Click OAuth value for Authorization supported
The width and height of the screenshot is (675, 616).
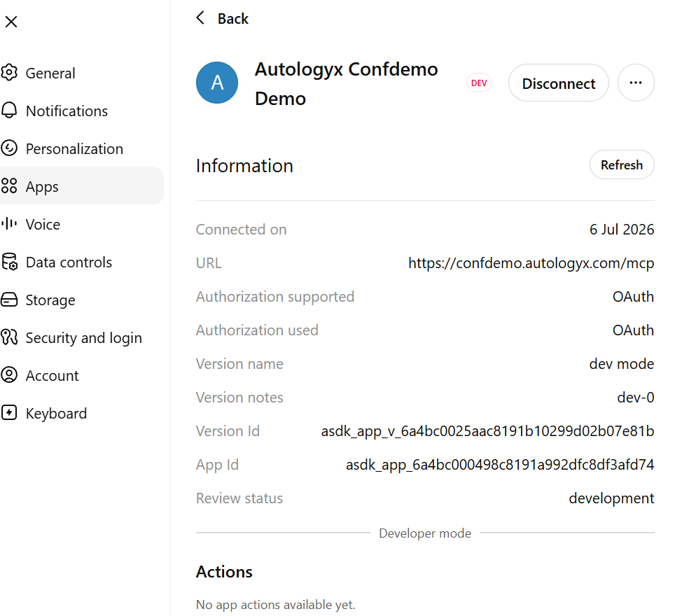point(633,297)
